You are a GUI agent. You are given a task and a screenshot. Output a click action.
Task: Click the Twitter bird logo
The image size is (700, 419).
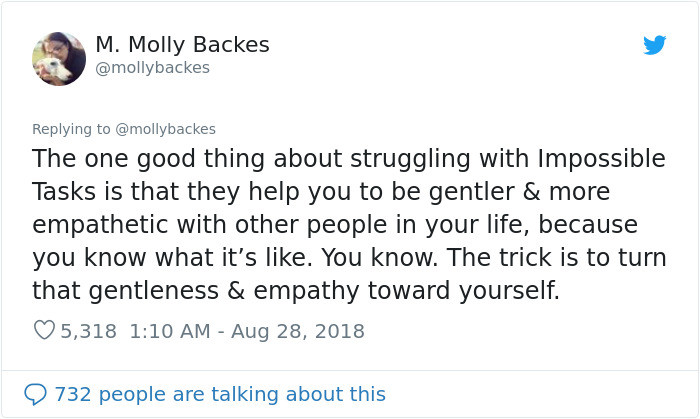click(654, 45)
